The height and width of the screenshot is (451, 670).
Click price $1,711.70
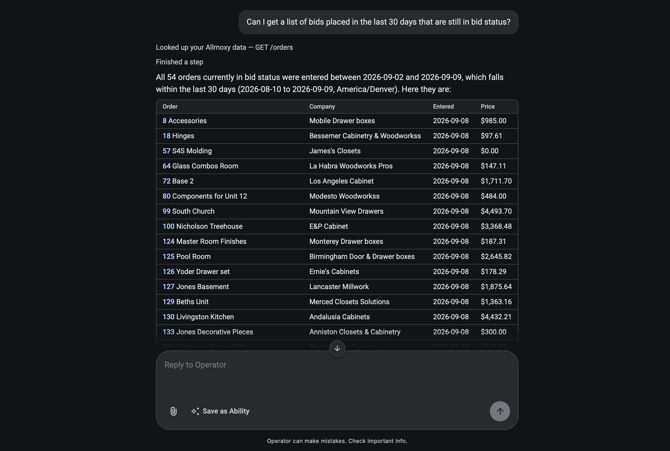coord(496,181)
